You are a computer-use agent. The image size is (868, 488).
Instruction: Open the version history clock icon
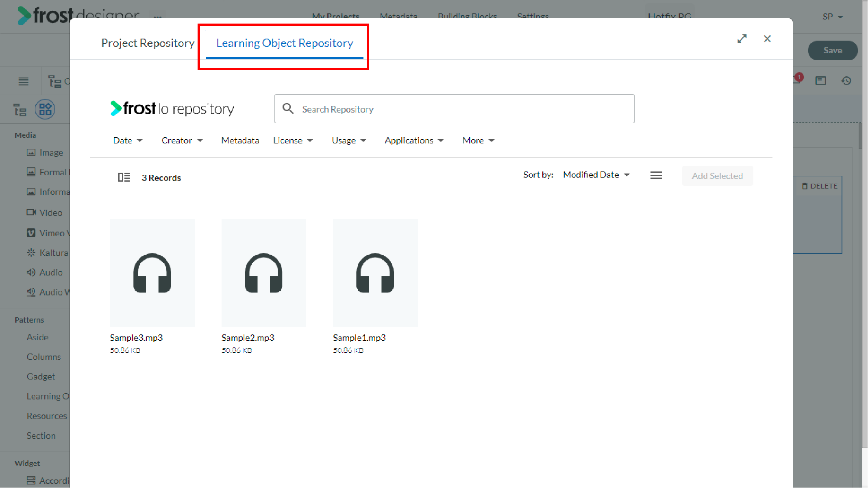(846, 81)
